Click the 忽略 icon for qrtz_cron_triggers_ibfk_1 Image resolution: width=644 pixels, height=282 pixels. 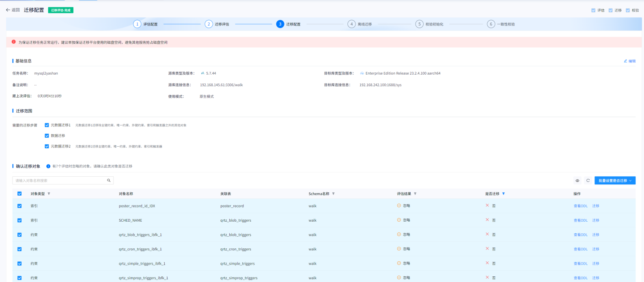point(399,249)
